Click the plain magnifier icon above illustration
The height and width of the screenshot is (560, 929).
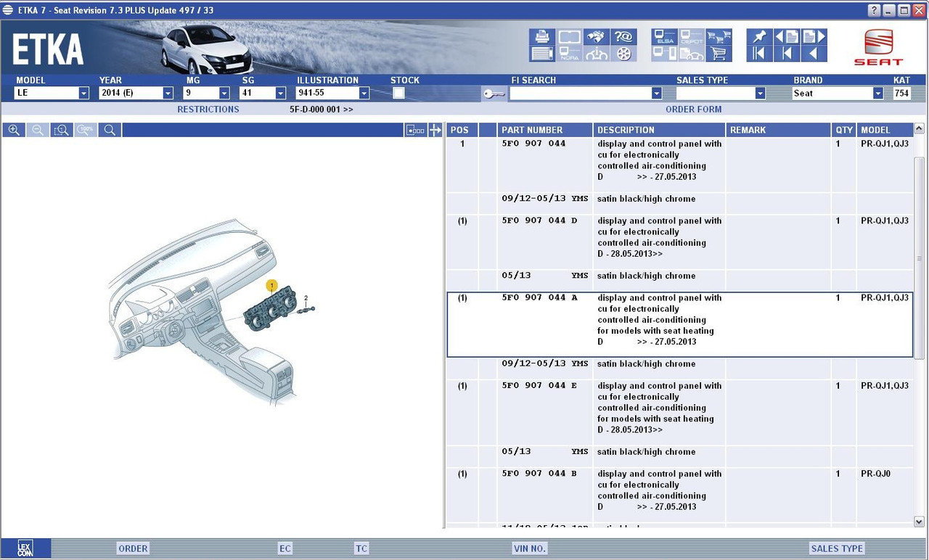coord(110,130)
